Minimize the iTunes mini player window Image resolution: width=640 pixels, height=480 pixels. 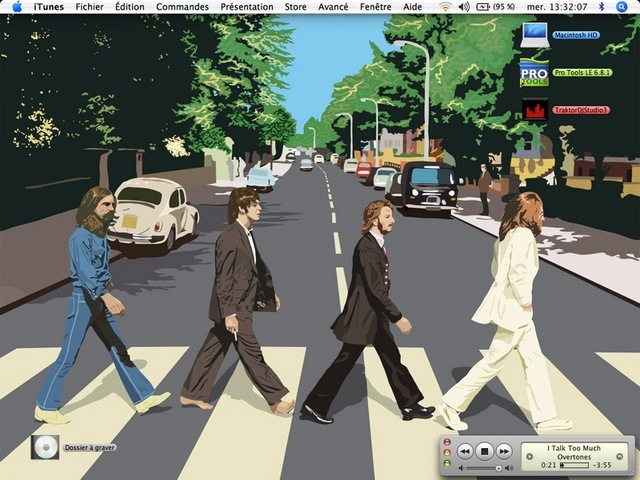click(447, 453)
